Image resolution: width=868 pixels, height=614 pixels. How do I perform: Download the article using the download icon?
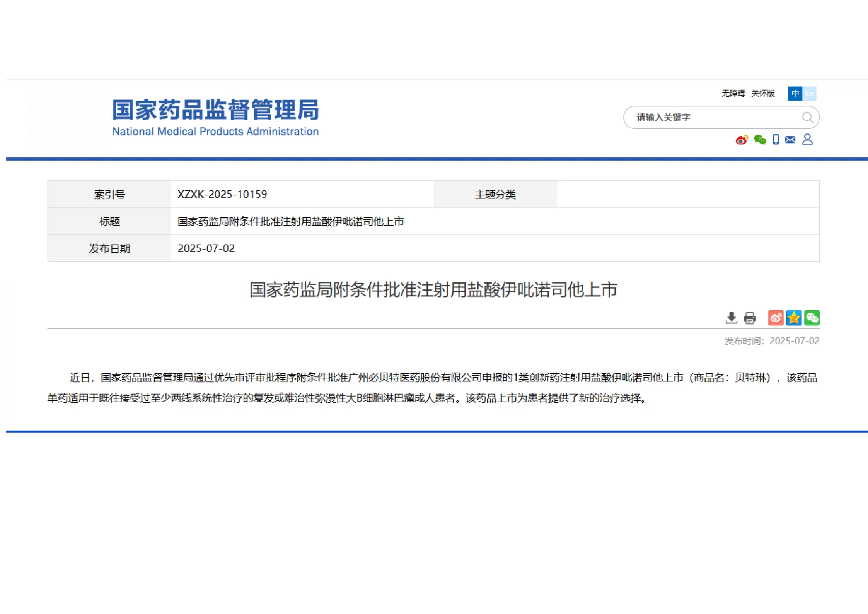click(x=732, y=318)
